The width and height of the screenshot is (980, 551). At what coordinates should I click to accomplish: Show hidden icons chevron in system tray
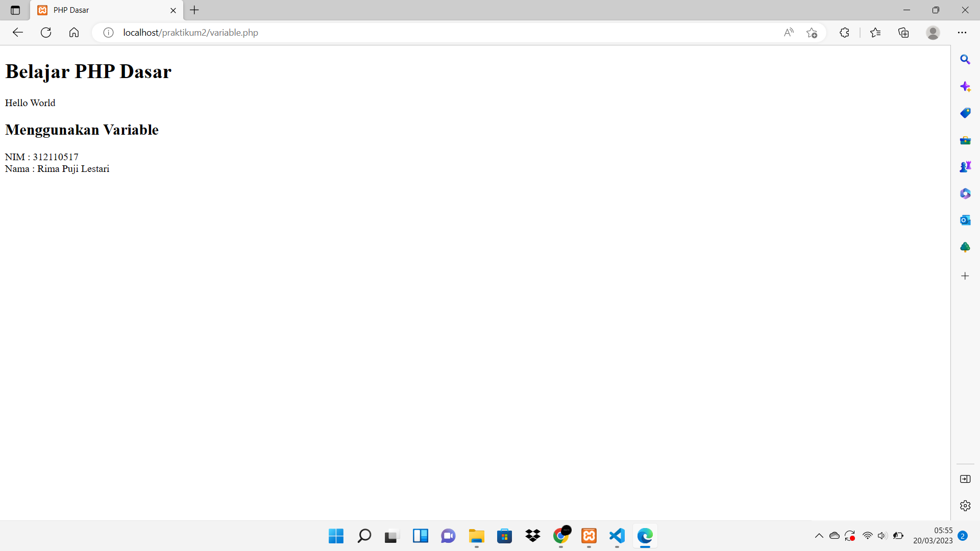tap(819, 536)
